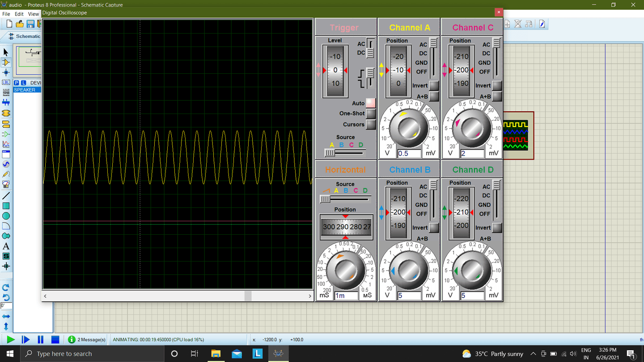The height and width of the screenshot is (362, 644).
Task: Toggle the Trigger Auto button
Action: 370,103
